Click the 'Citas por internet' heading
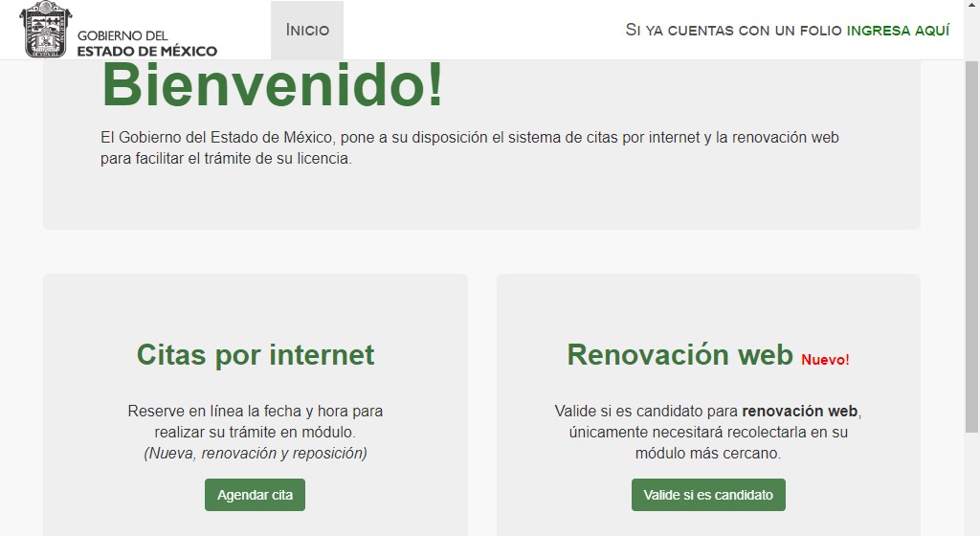Viewport: 980px width, 536px height. click(x=255, y=355)
